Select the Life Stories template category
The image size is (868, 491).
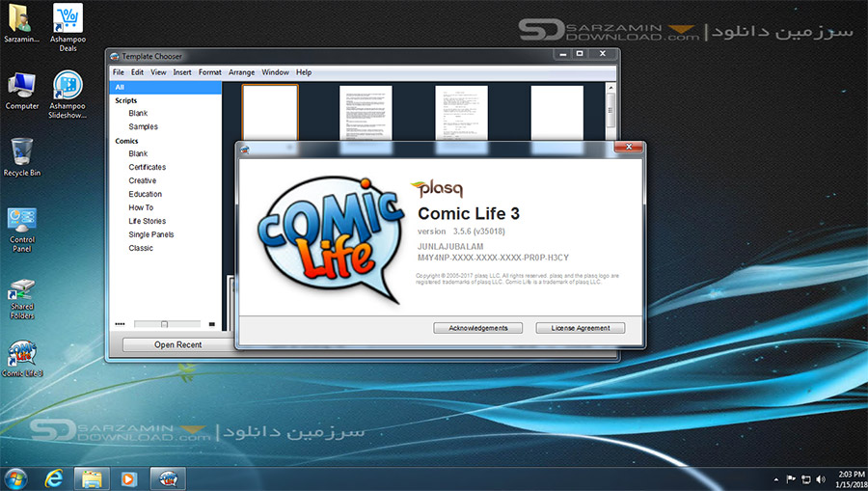[x=147, y=221]
